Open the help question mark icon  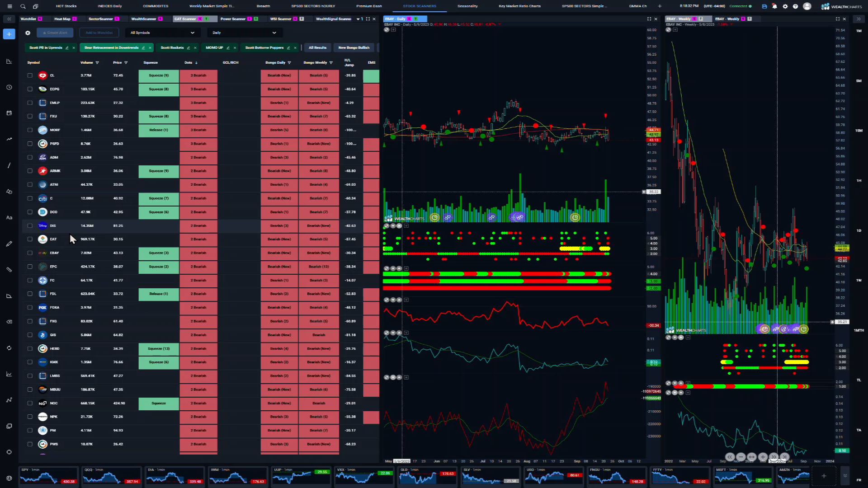(795, 6)
